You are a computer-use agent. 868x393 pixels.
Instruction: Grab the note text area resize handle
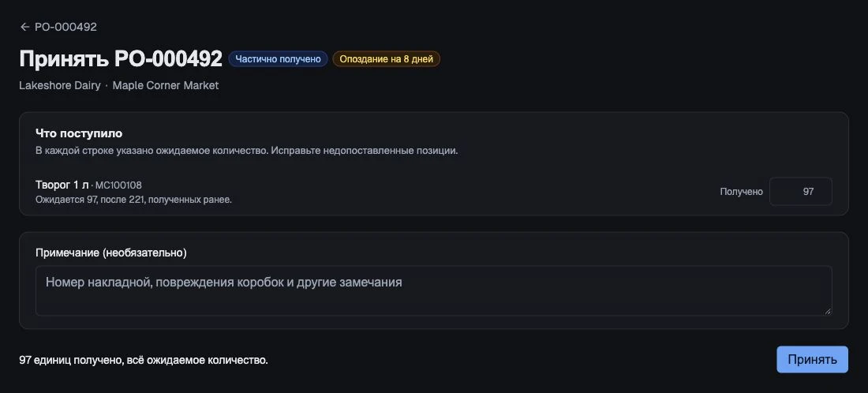pyautogui.click(x=828, y=312)
